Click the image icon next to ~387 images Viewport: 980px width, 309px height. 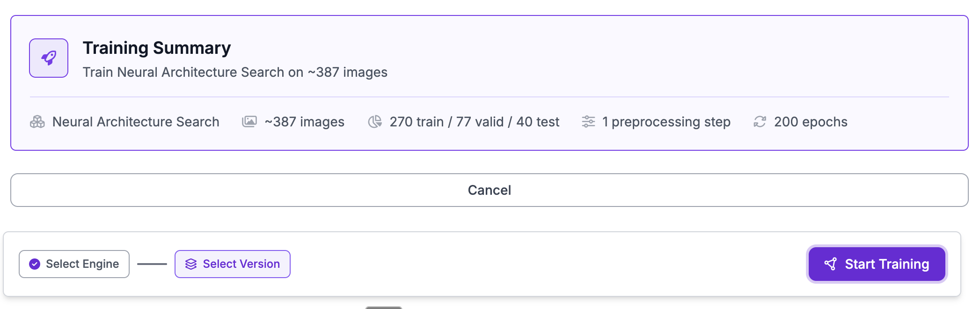tap(249, 121)
